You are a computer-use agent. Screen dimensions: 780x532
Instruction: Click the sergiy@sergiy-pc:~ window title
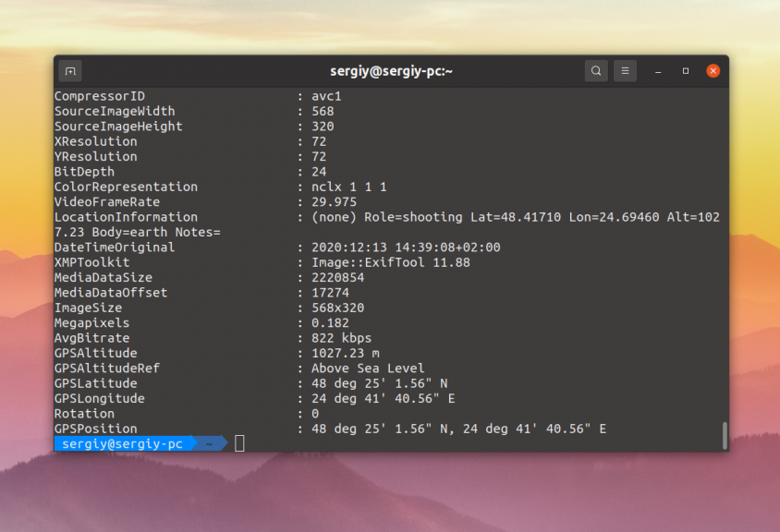(391, 71)
